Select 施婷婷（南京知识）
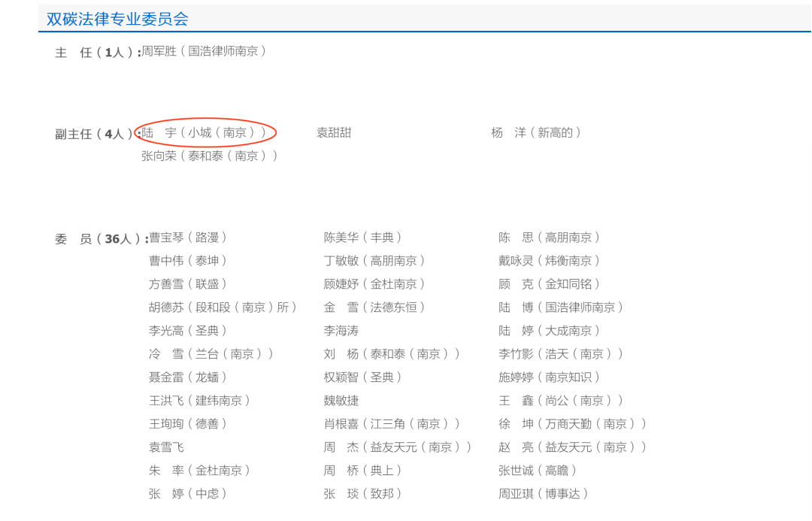The height and width of the screenshot is (521, 812). [x=549, y=377]
